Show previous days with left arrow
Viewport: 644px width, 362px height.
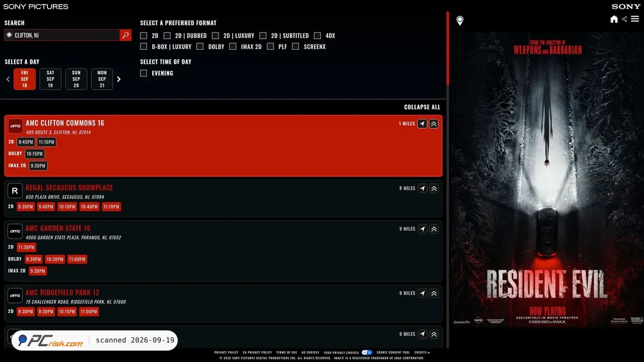pyautogui.click(x=8, y=79)
